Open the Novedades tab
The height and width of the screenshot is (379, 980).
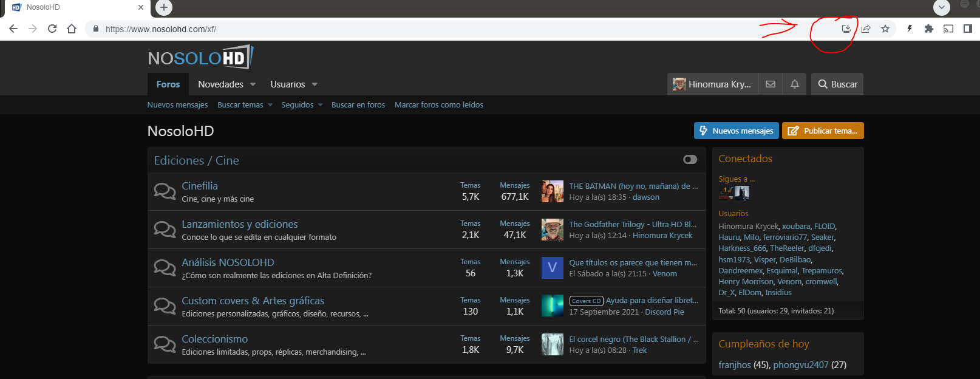(220, 84)
